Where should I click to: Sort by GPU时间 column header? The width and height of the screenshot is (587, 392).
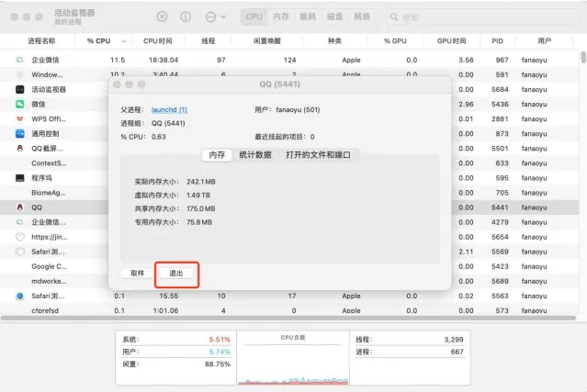[x=451, y=40]
